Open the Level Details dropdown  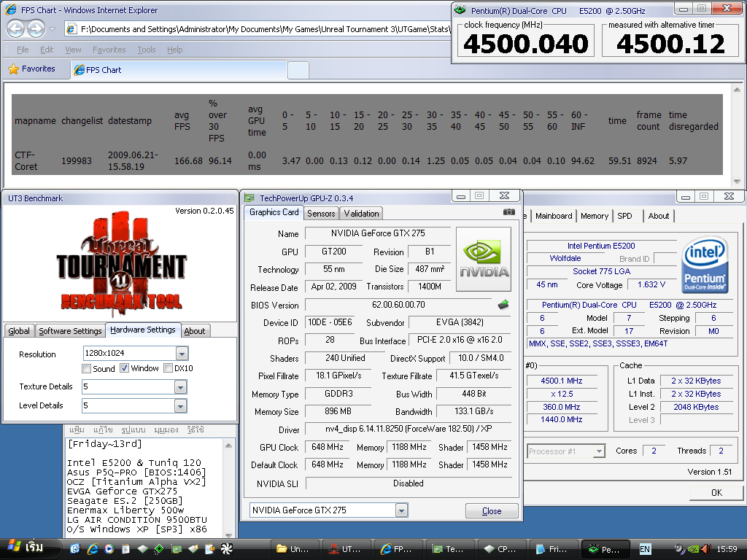point(180,406)
